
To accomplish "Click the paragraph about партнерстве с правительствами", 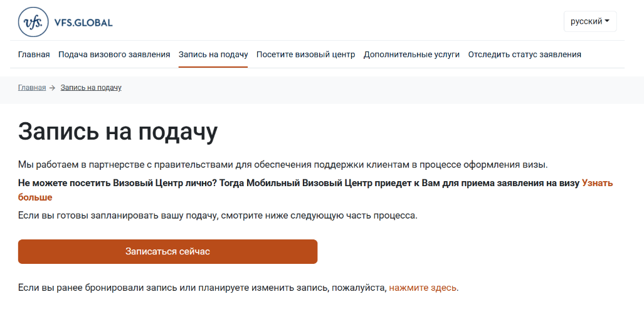I will pos(283,165).
